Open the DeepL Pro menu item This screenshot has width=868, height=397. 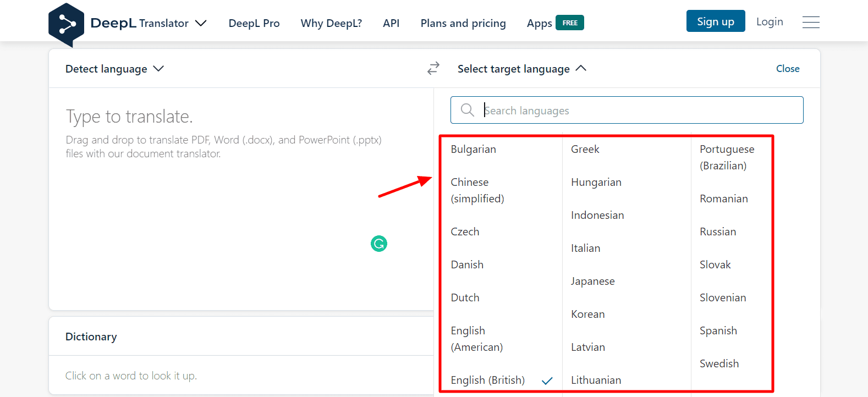point(254,23)
